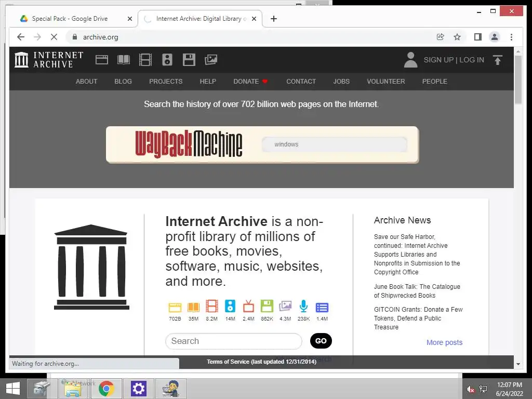Click the muted volume tray icon

470,389
